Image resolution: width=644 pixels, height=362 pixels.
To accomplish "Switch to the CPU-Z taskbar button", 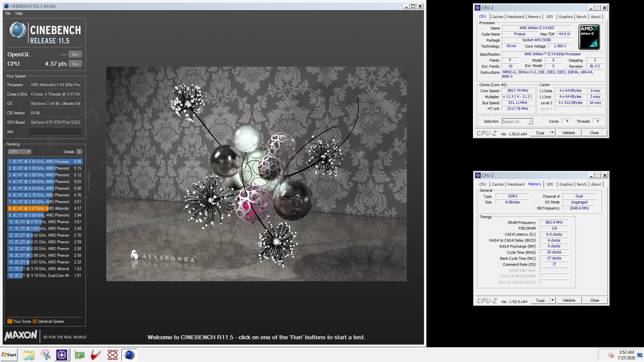I will pyautogui.click(x=62, y=355).
